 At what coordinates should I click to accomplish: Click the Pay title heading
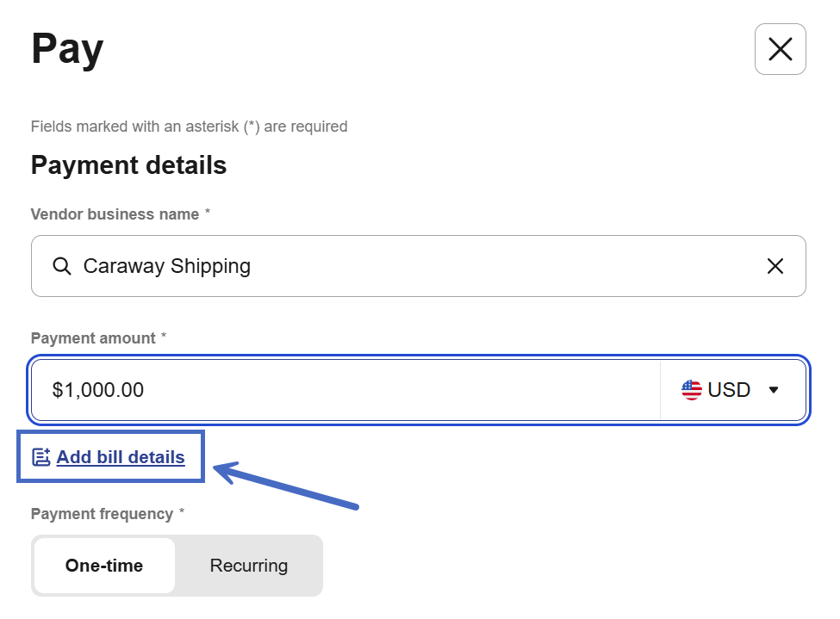[x=67, y=49]
